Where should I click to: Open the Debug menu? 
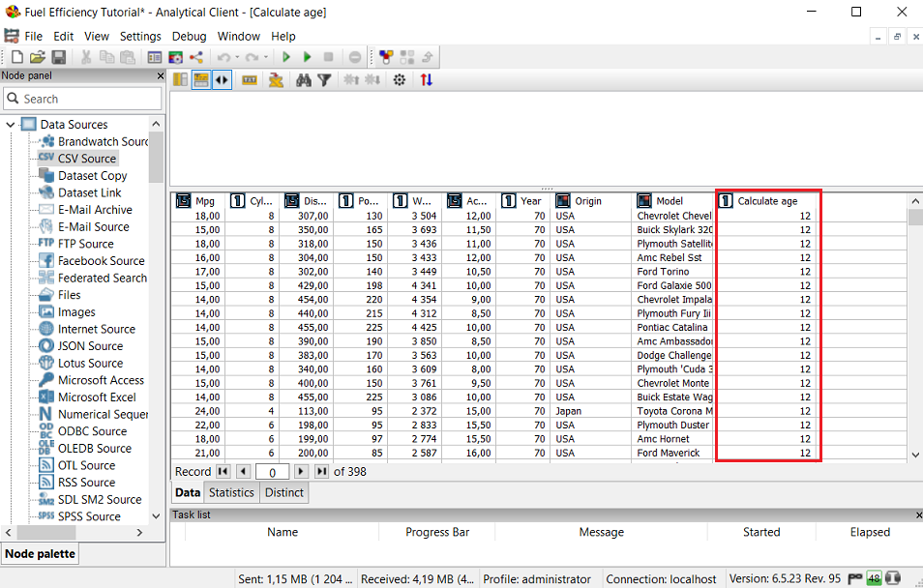[x=189, y=36]
